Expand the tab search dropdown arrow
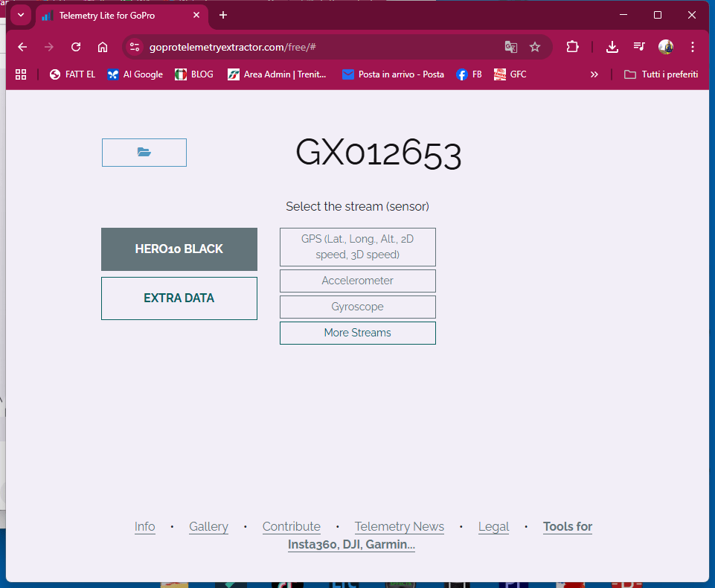The height and width of the screenshot is (588, 715). (21, 15)
